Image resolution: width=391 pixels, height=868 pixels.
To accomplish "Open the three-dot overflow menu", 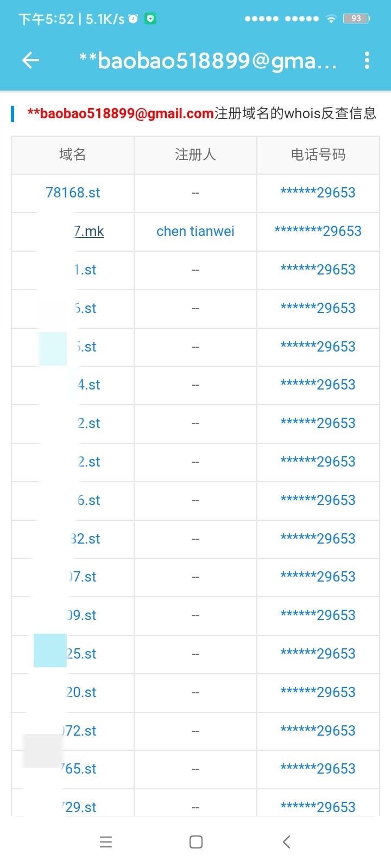I will point(367,60).
